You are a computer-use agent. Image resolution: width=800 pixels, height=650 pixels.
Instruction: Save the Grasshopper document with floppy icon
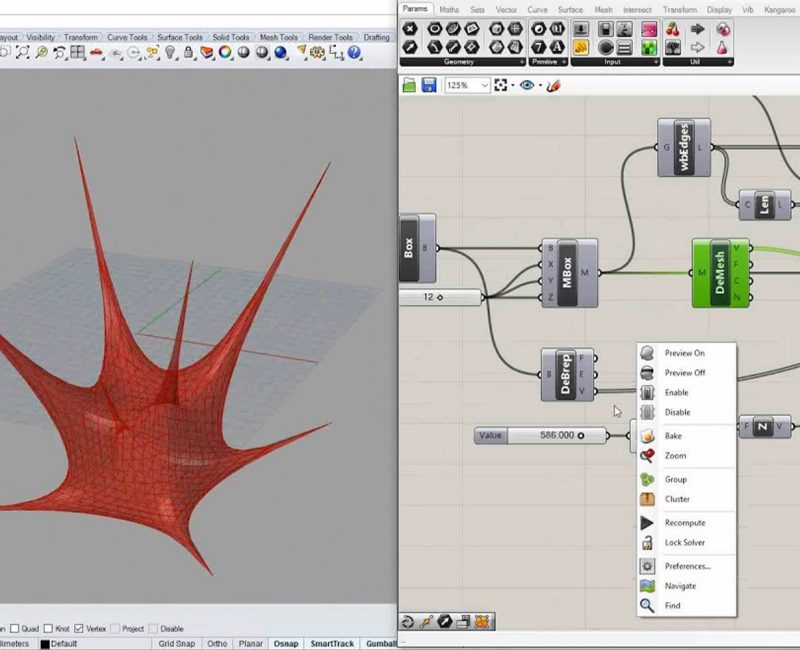(x=429, y=85)
